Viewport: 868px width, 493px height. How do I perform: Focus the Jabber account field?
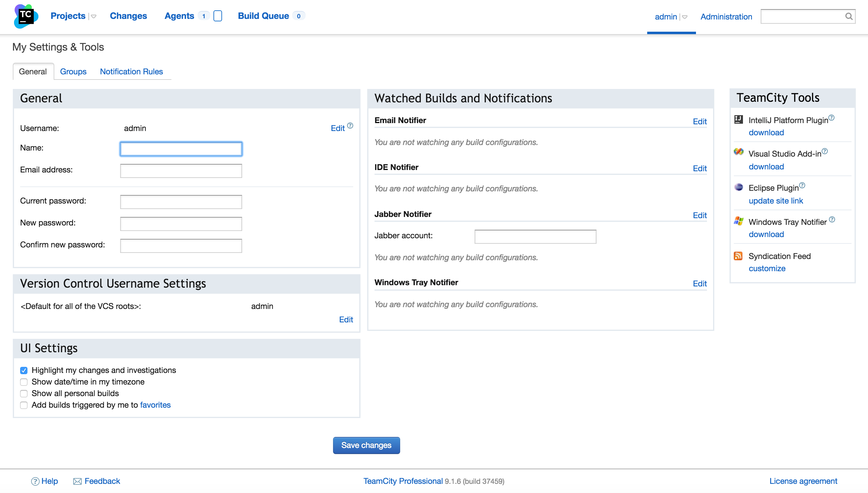(535, 237)
